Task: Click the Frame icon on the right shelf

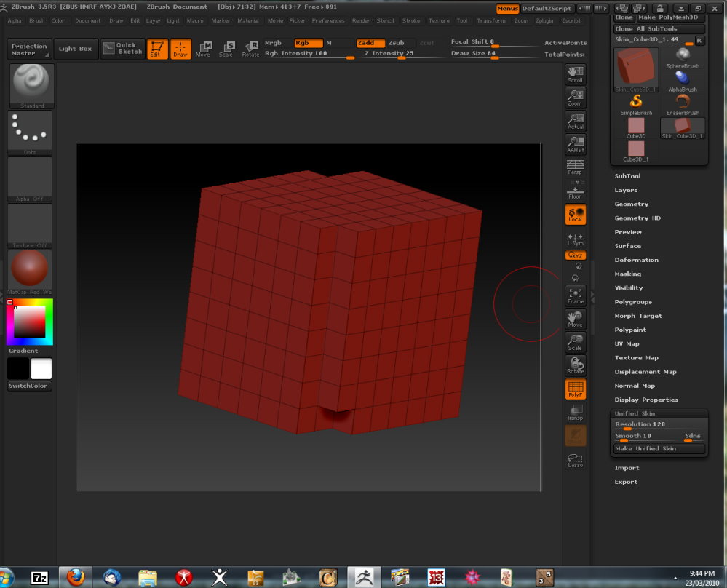Action: point(575,293)
